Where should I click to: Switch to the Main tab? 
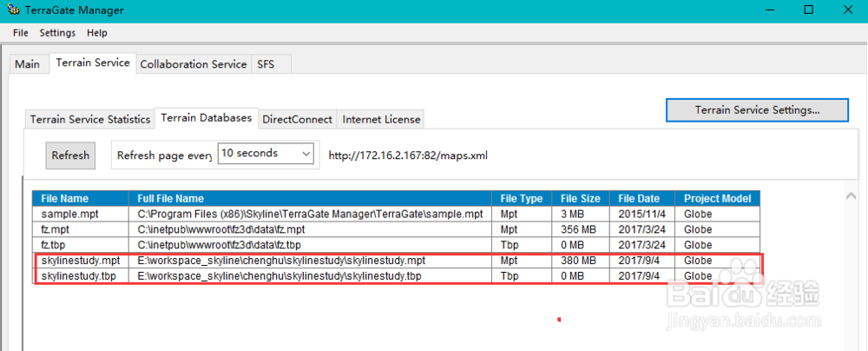pyautogui.click(x=27, y=64)
